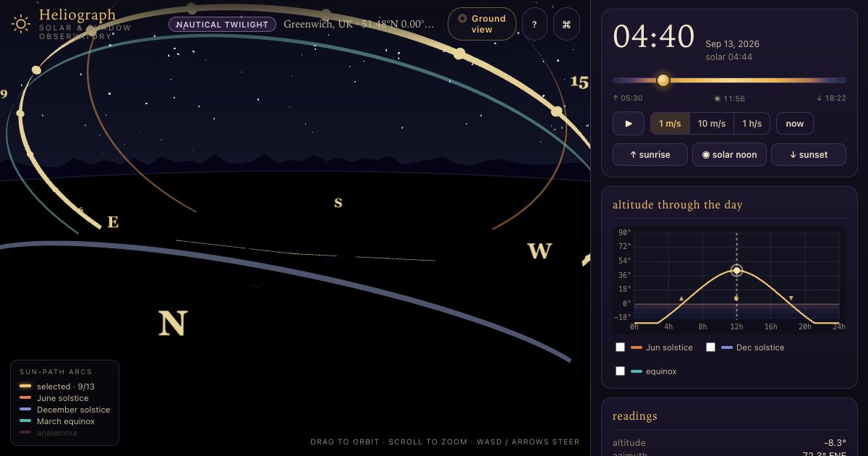Viewport: 868px width, 456px height.
Task: Click the time-of-day slider handle
Action: pos(663,80)
